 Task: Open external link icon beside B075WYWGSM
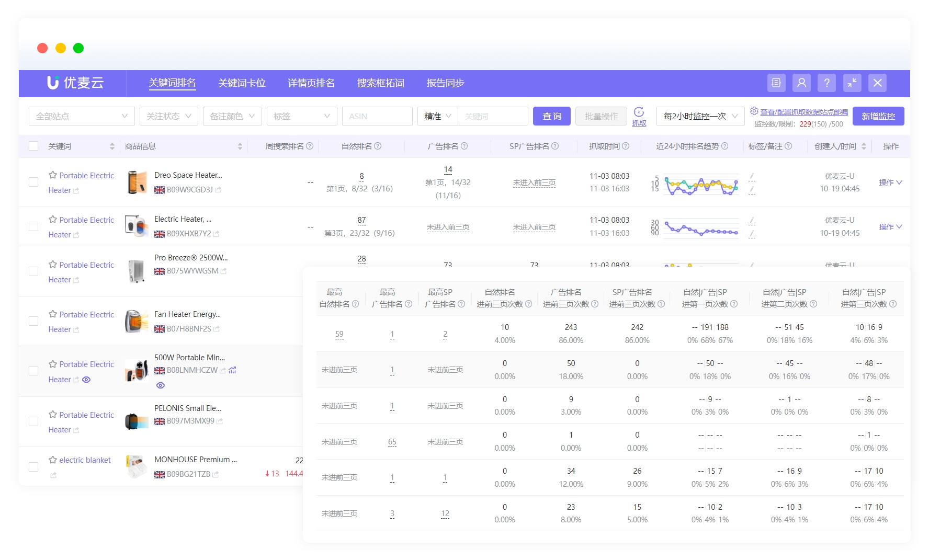pos(224,271)
